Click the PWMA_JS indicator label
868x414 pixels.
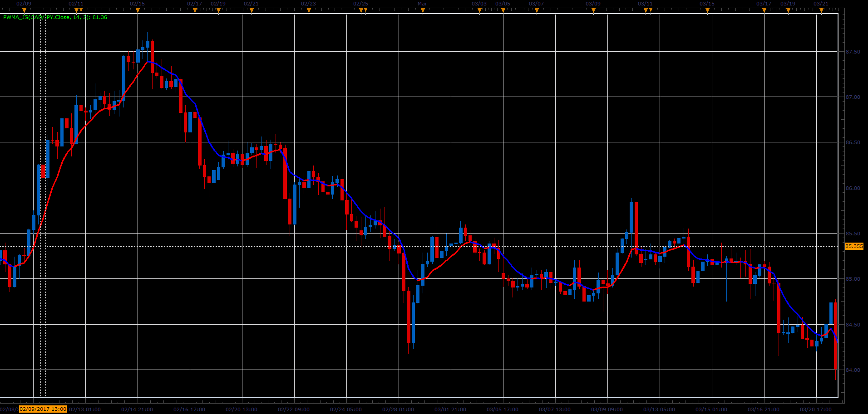pyautogui.click(x=55, y=17)
